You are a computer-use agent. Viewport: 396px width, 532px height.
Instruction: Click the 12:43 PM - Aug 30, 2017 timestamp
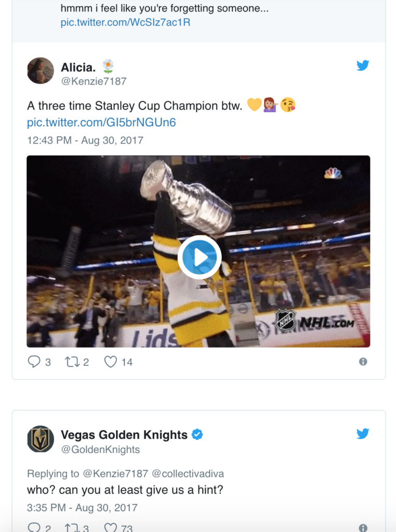pos(85,140)
